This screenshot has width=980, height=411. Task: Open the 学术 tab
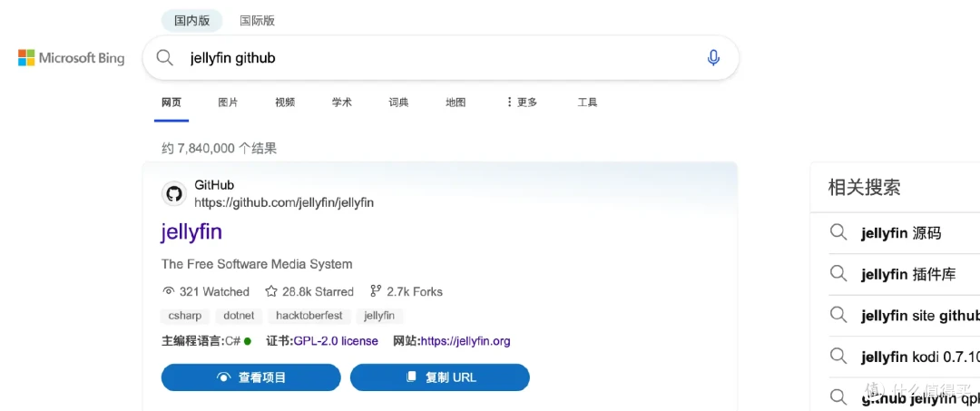tap(342, 103)
